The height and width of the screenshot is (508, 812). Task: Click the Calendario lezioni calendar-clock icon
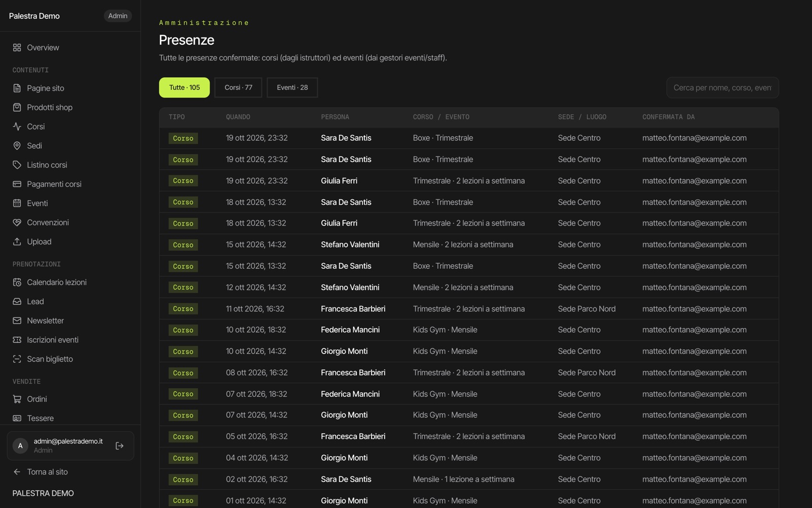coord(17,282)
